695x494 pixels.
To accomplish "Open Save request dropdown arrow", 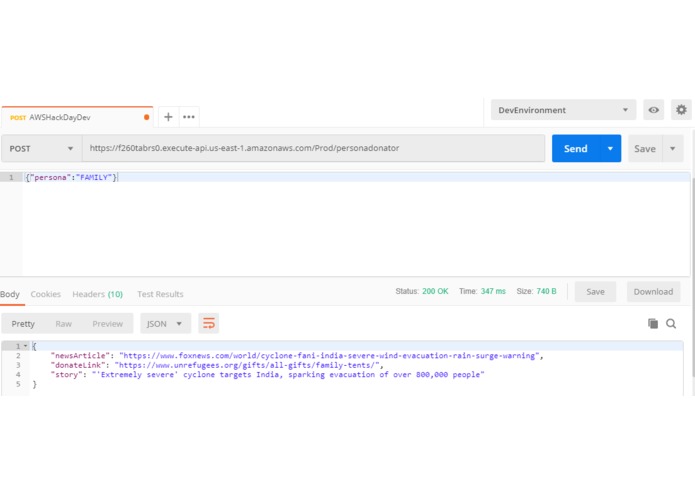I will click(x=672, y=148).
